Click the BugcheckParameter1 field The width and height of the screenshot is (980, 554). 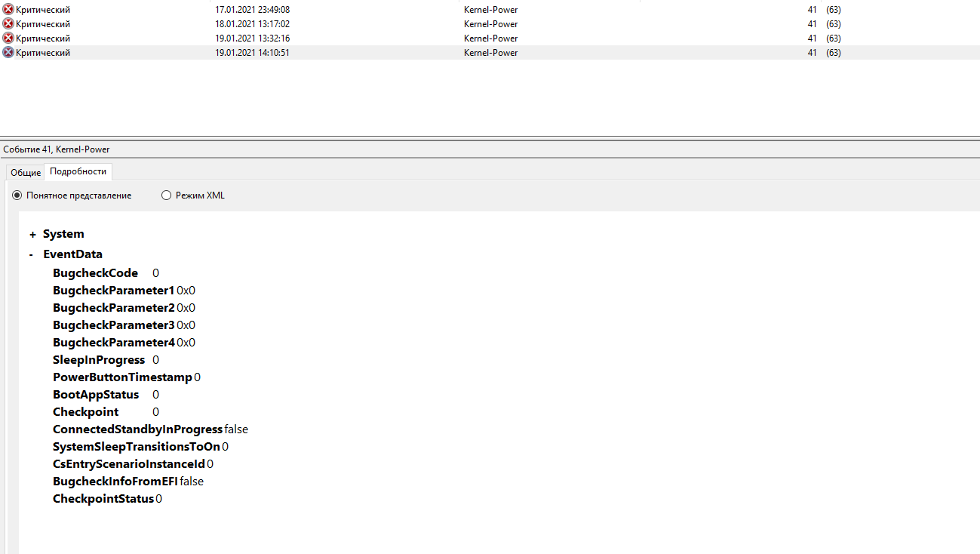pyautogui.click(x=124, y=291)
